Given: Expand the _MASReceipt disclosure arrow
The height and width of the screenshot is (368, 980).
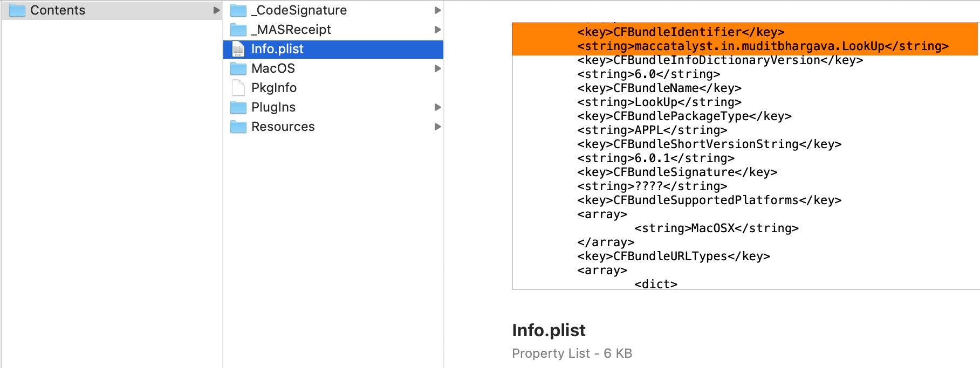Looking at the screenshot, I should point(437,30).
